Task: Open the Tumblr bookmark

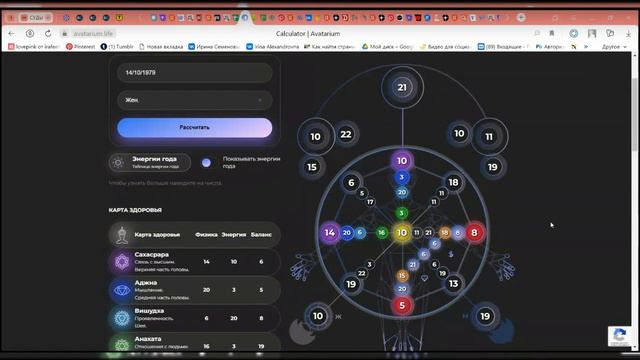Action: coord(117,47)
